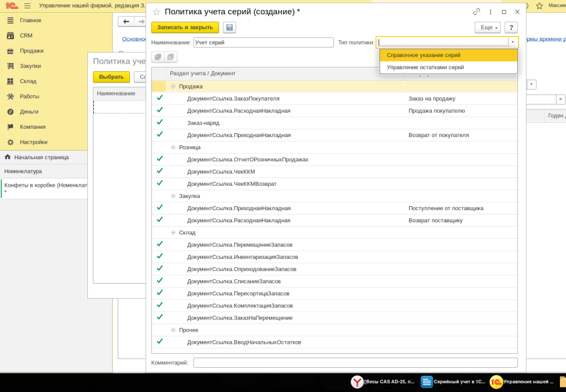Toggle checkmark for ДокументСсылка.ИнвентаризацияЗапасов
Viewport: 566px width, 392px height.
pos(160,257)
